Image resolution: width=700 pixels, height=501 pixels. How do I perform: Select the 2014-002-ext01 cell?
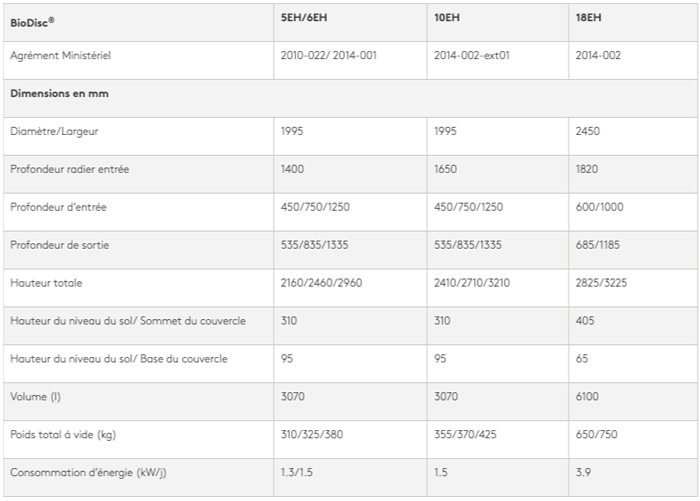(472, 56)
